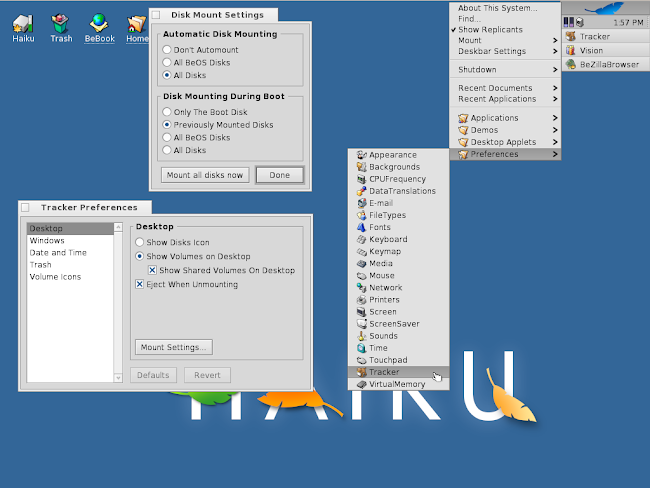The image size is (650, 488).
Task: Expand the Applications submenu
Action: (x=505, y=118)
